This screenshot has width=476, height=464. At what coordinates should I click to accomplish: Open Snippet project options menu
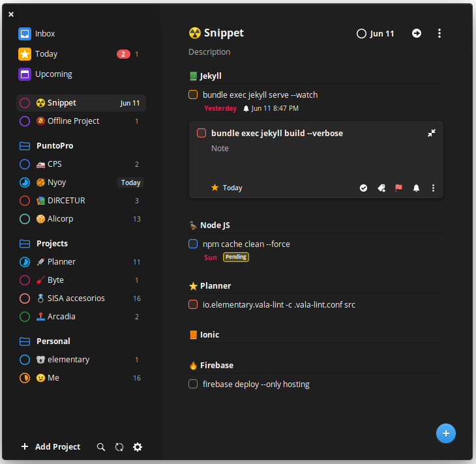(439, 33)
